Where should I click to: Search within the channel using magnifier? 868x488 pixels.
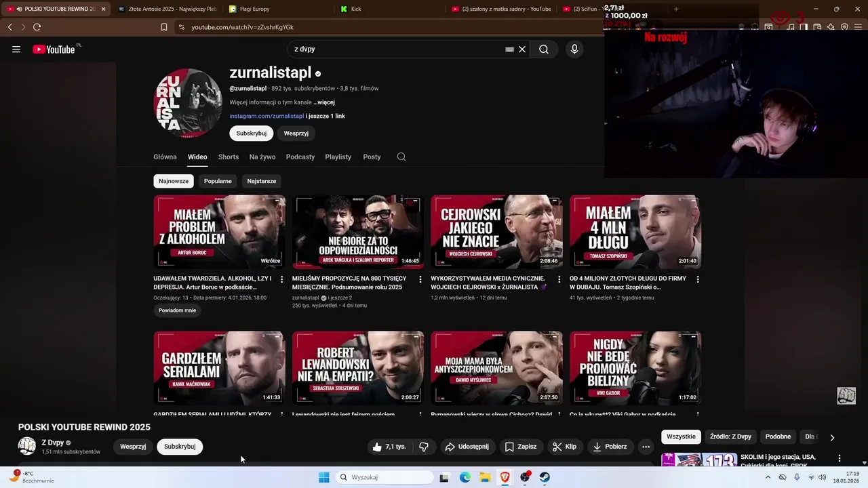pos(401,157)
